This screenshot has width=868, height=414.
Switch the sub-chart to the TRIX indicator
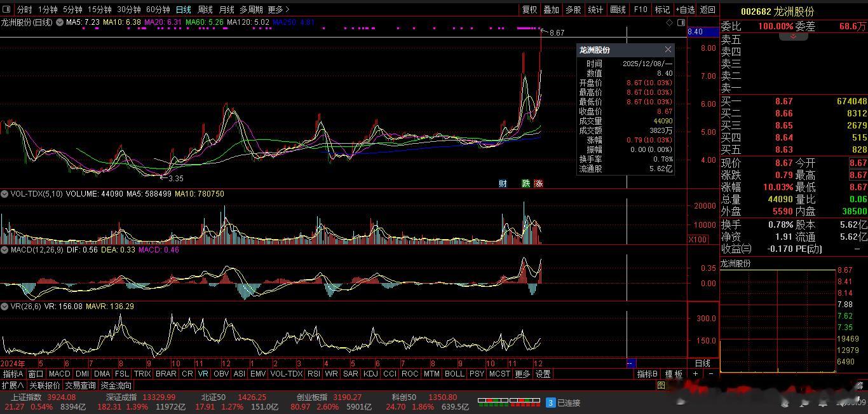pos(142,374)
